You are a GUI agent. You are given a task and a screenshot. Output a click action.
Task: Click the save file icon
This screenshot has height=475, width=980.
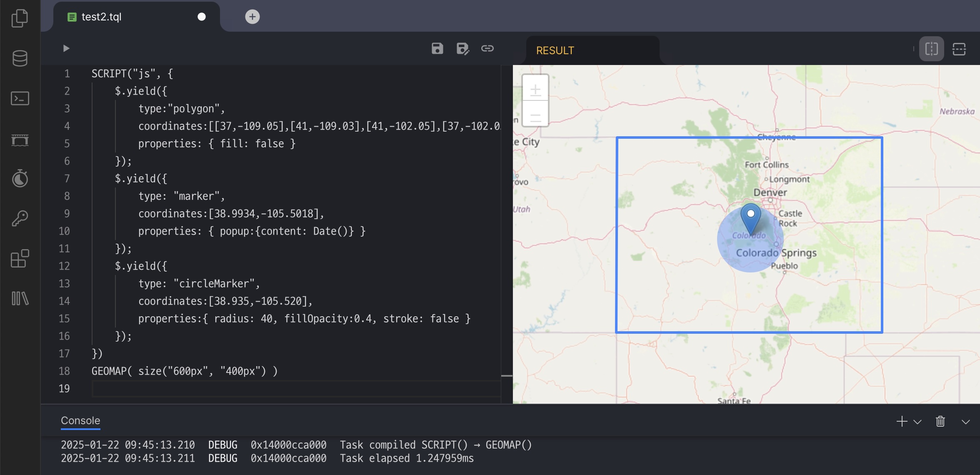coord(437,49)
